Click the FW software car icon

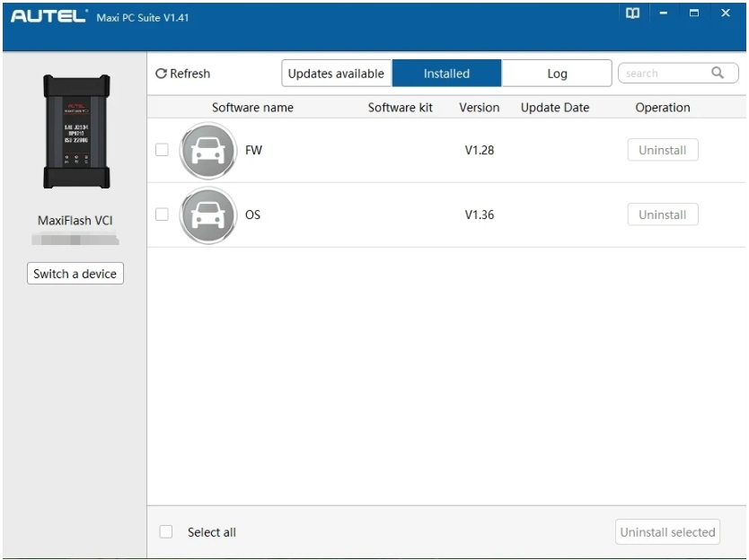pos(208,151)
